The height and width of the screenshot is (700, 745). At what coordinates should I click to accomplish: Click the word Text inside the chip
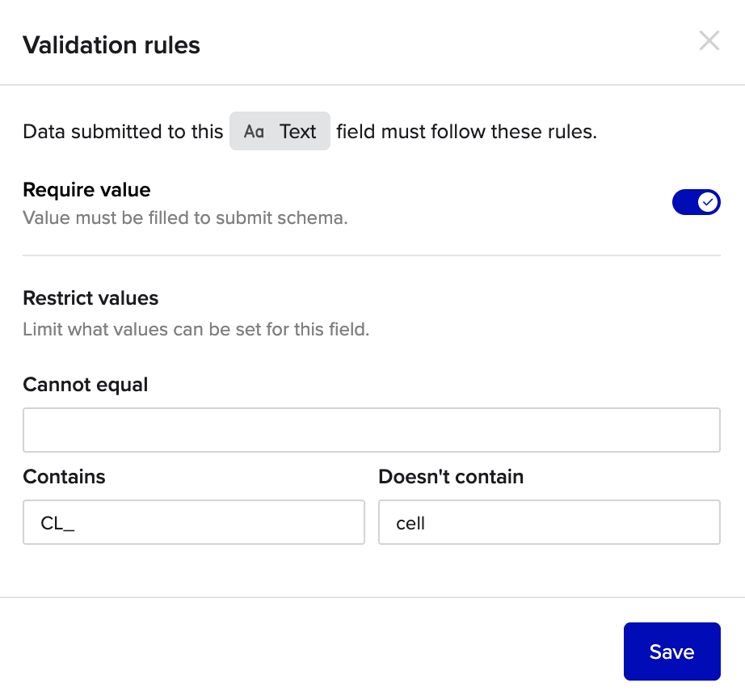click(x=297, y=132)
